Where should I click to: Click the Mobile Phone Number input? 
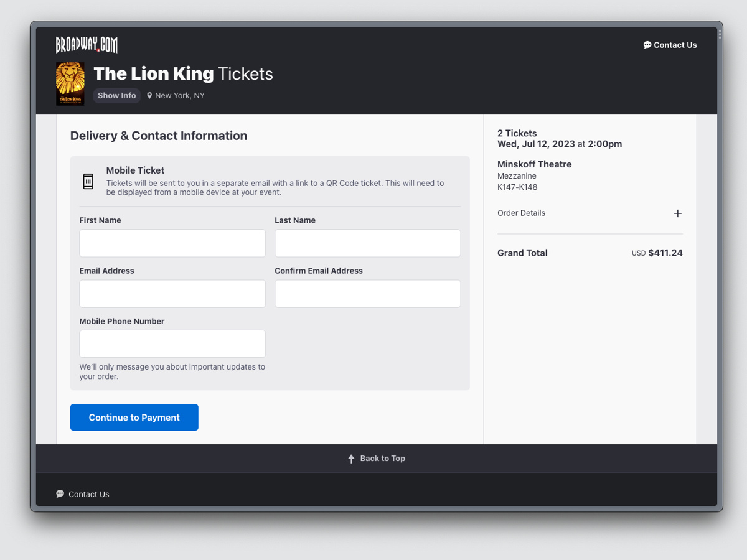172,343
